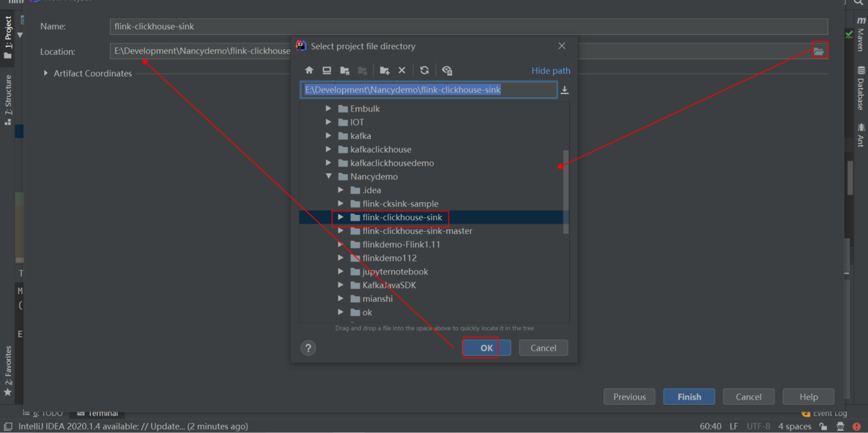
Task: Expand the kafka folder
Action: point(328,135)
